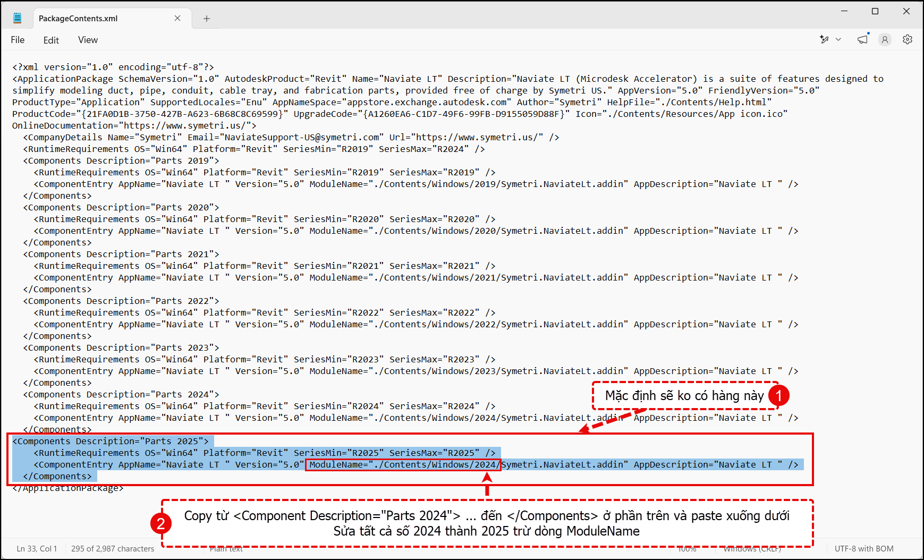This screenshot has width=924, height=560.
Task: Click the text 'FriendlyVersion="5.0"'
Action: tap(764, 90)
